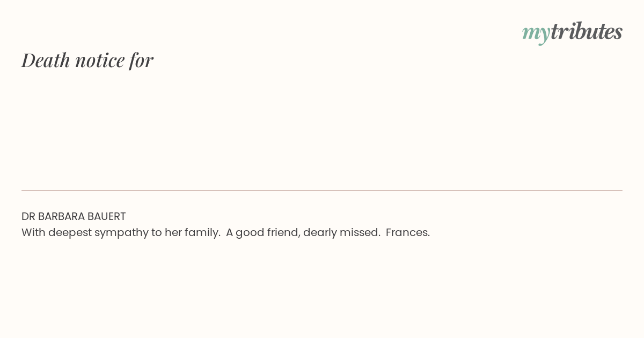Click the horizontal divider line
This screenshot has height=338, width=644.
pos(322,190)
